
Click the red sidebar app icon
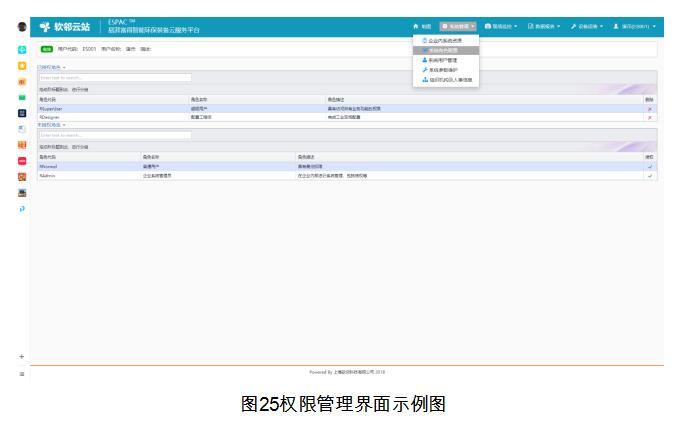click(x=21, y=161)
